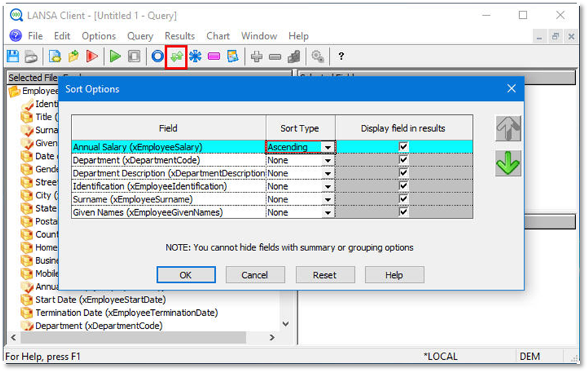588x372 pixels.
Task: Click the open folder toolbar icon
Action: (x=73, y=57)
